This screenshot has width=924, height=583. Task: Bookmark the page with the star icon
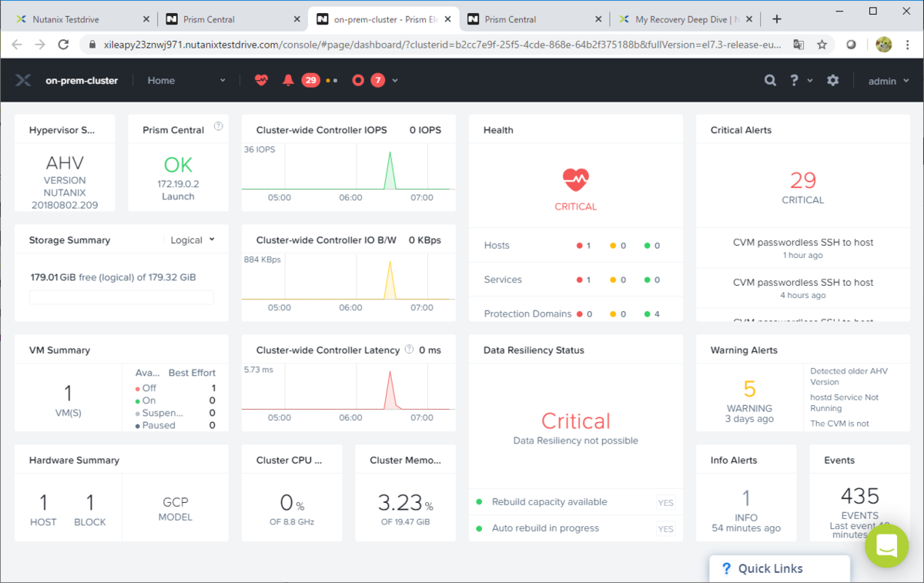(822, 45)
